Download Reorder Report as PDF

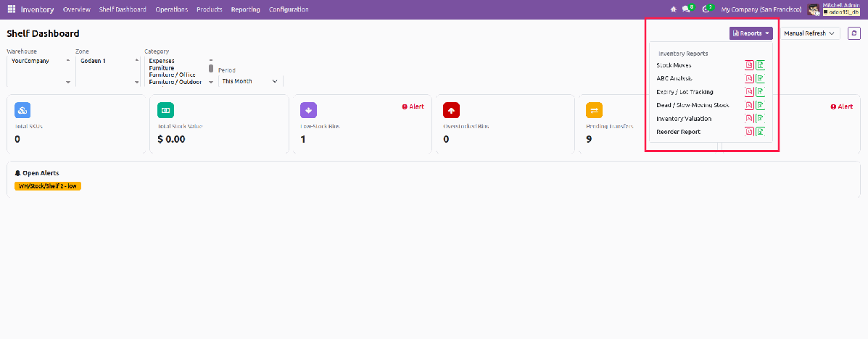(749, 132)
